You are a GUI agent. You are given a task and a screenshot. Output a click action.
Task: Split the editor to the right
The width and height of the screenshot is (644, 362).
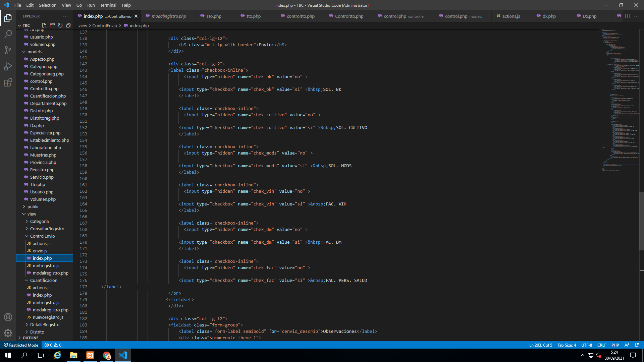click(628, 16)
